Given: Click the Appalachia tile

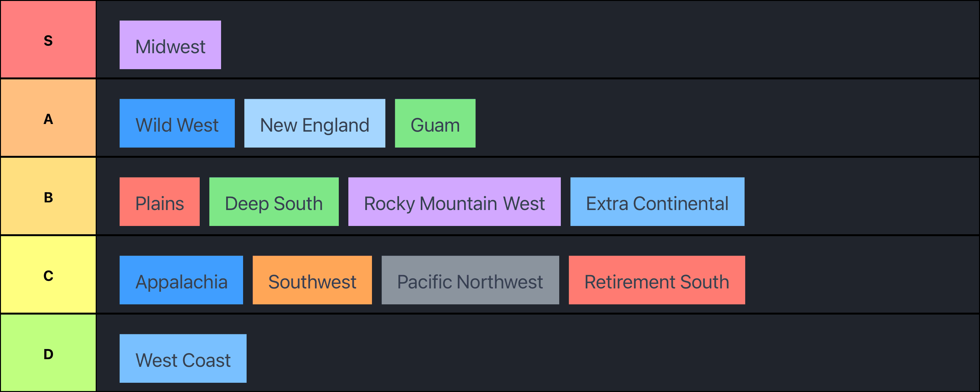Looking at the screenshot, I should pos(181,280).
